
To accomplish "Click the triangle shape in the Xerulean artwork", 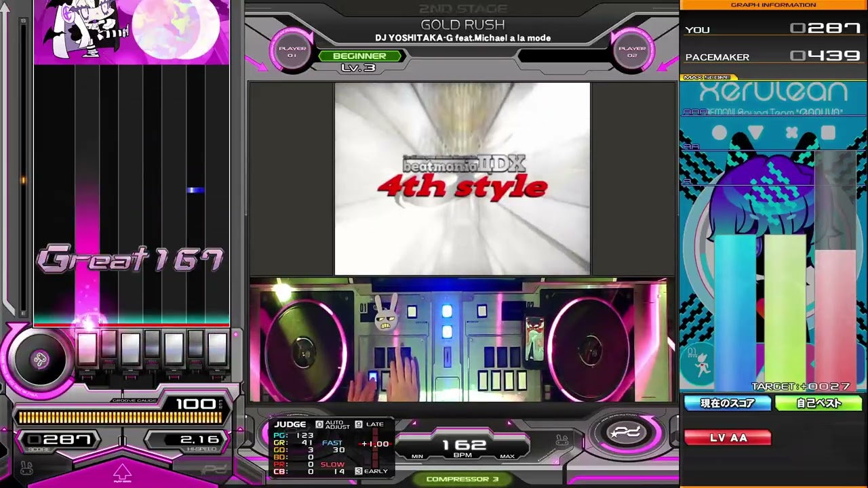I will [x=755, y=132].
